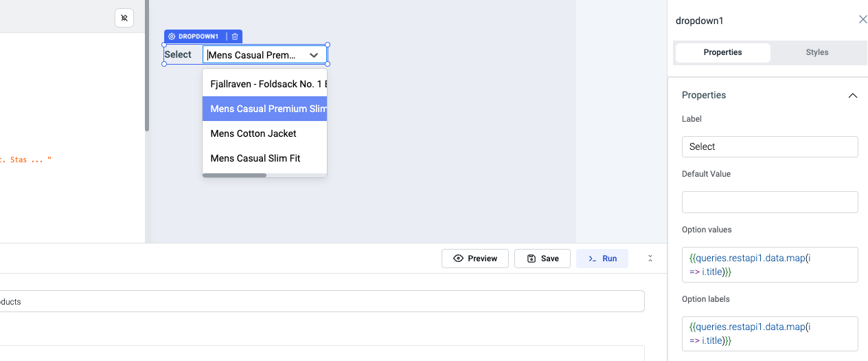868x361 pixels.
Task: Open dropdown1 settings gear icon
Action: (x=172, y=36)
